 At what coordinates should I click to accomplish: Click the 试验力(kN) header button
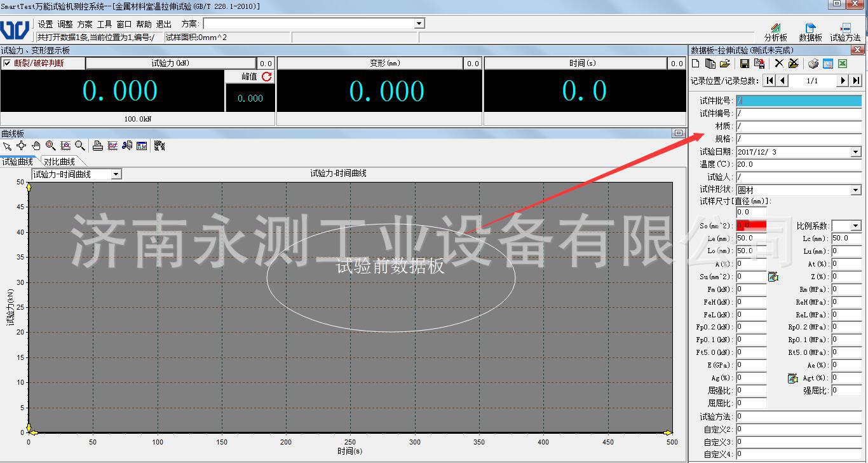tap(170, 63)
